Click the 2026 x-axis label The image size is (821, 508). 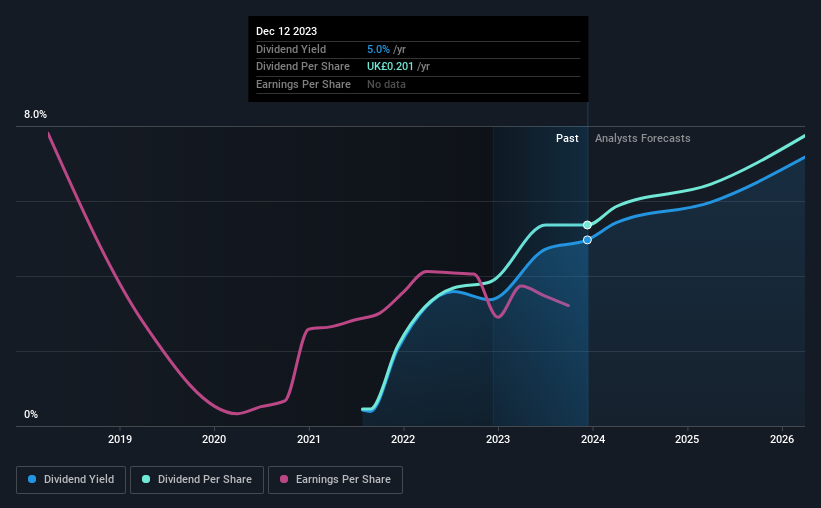coord(782,439)
